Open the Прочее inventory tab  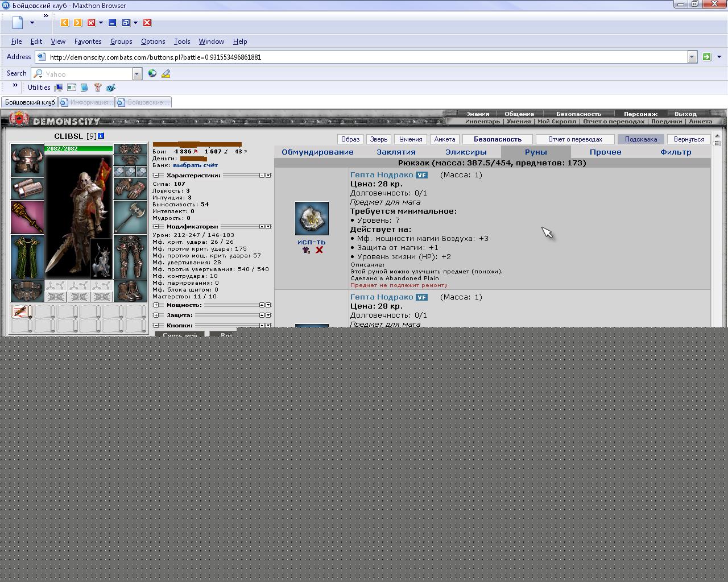coord(605,152)
